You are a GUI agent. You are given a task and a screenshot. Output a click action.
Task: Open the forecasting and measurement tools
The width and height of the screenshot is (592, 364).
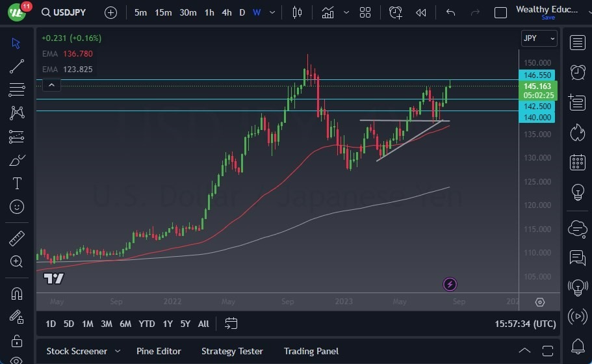(17, 136)
